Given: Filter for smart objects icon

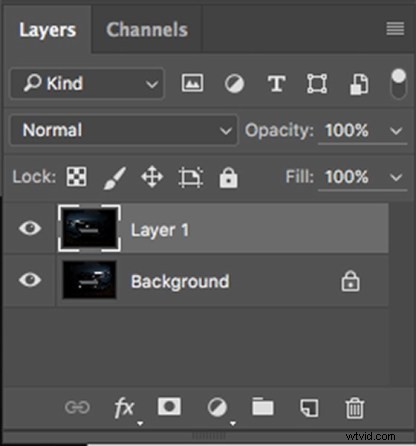Looking at the screenshot, I should click(x=359, y=84).
